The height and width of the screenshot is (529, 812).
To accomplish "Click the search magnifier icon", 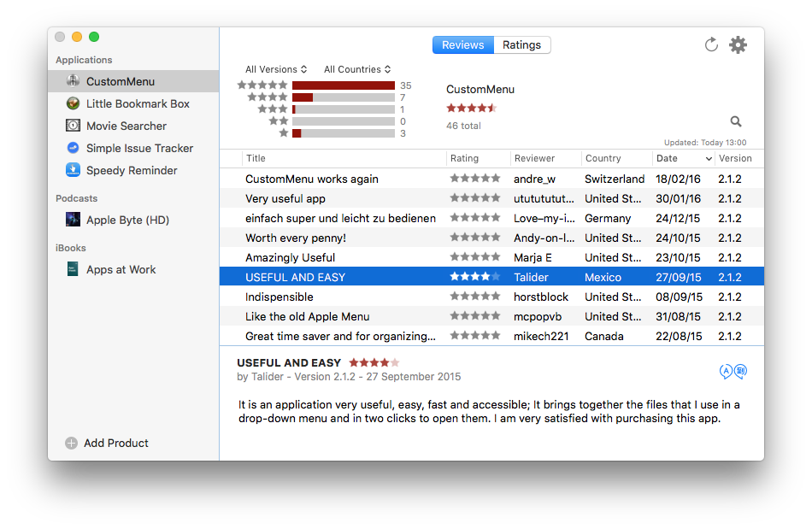I will click(736, 121).
